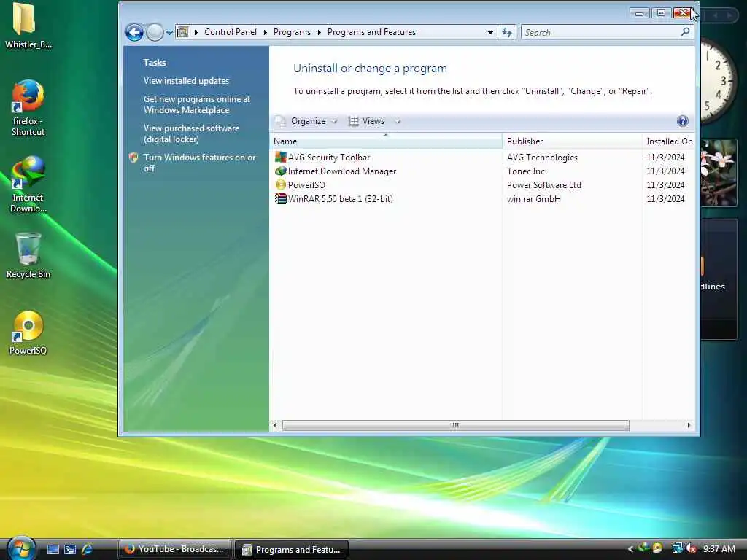
Task: Open the Whistler_B folder on desktop
Action: click(28, 26)
